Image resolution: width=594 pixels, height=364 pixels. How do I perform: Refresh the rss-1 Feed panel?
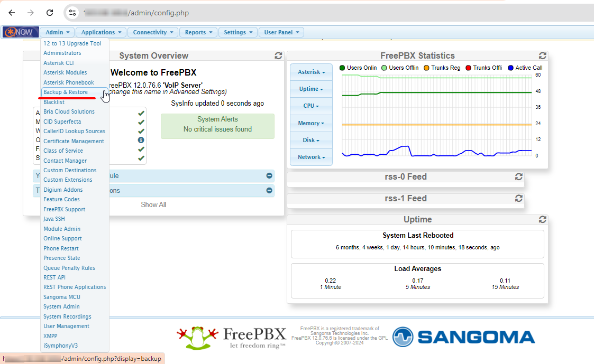518,198
